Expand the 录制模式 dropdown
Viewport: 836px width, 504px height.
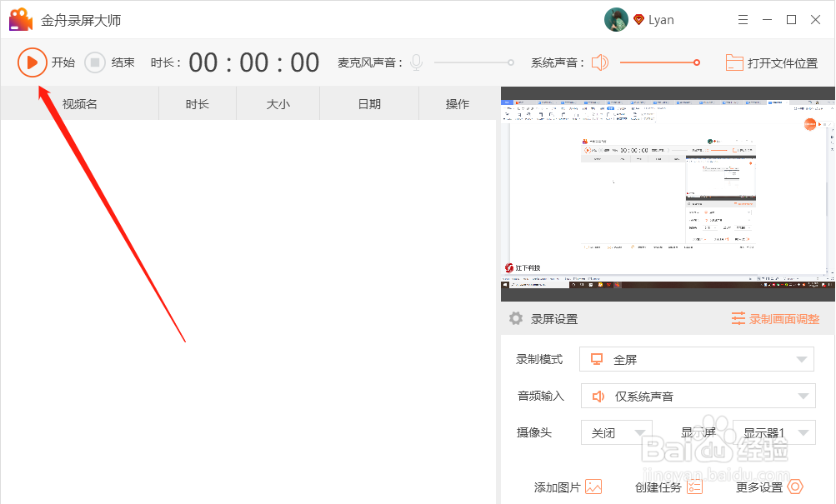[x=803, y=358]
